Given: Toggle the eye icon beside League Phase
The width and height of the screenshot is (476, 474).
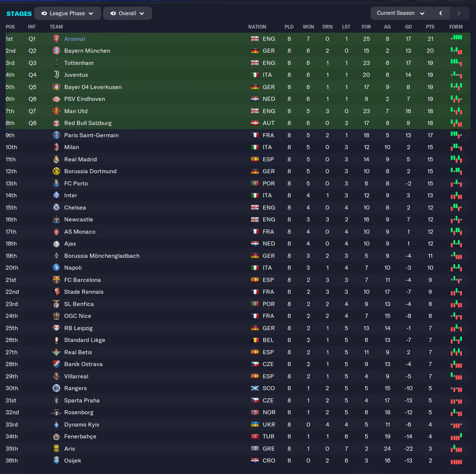Looking at the screenshot, I should pyautogui.click(x=44, y=13).
